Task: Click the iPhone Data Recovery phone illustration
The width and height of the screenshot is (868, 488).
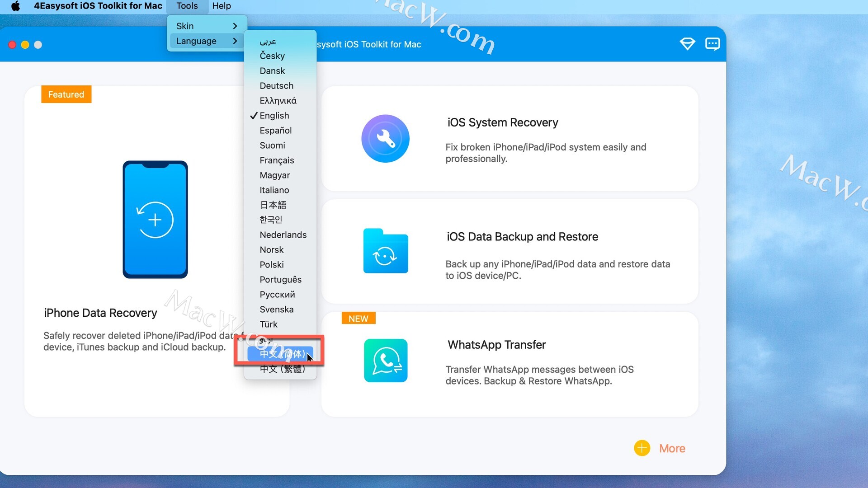Action: (x=155, y=220)
